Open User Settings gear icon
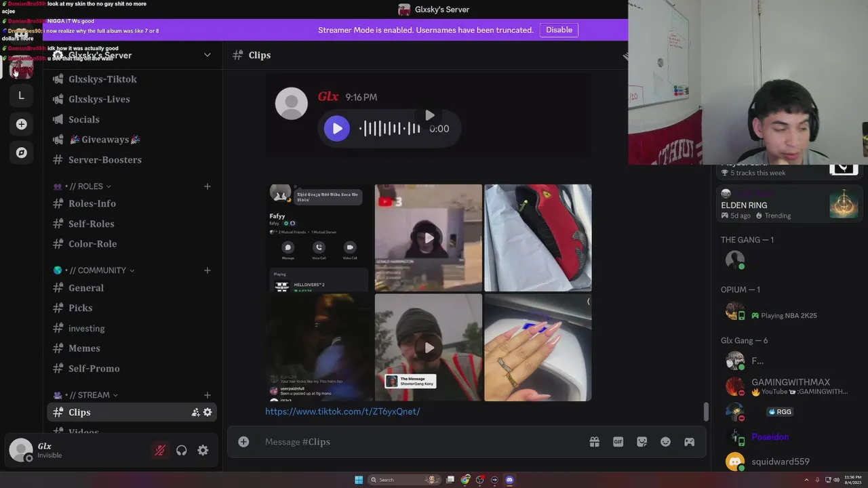The image size is (868, 488). point(203,450)
